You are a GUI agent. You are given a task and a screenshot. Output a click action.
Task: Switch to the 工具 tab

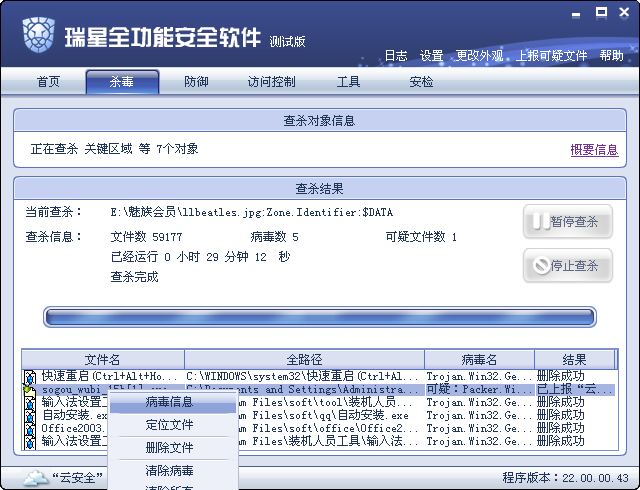(x=348, y=82)
